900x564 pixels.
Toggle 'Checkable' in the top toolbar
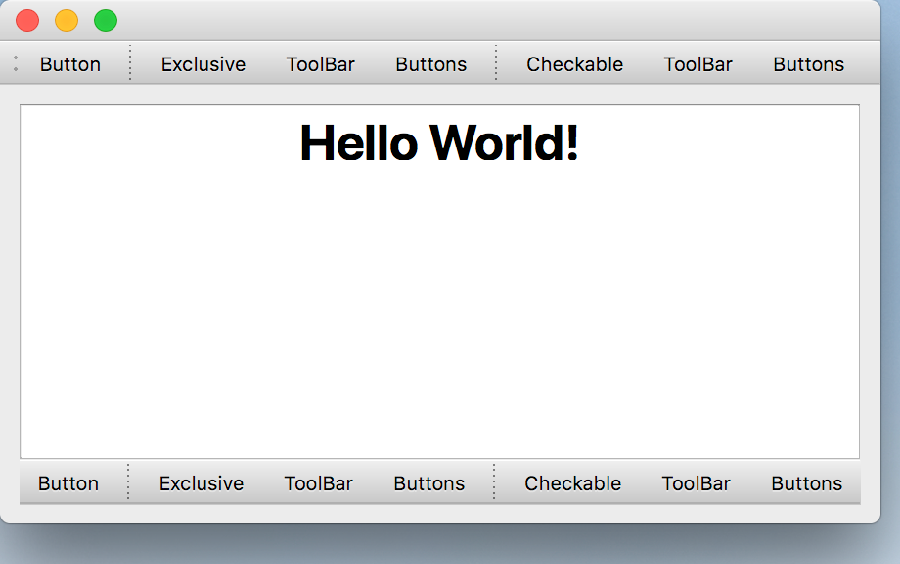click(574, 64)
